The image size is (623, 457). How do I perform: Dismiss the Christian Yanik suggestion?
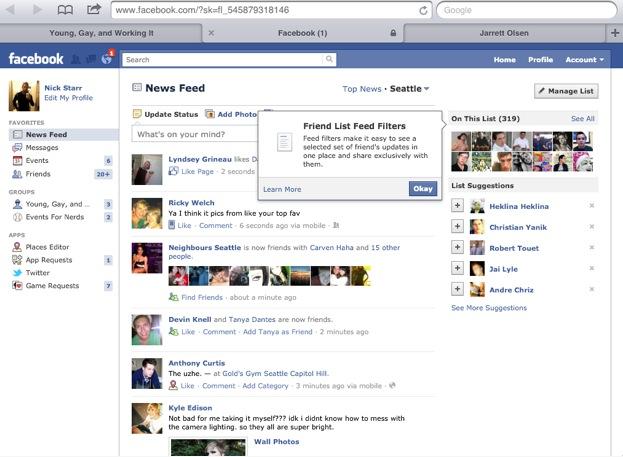click(592, 227)
